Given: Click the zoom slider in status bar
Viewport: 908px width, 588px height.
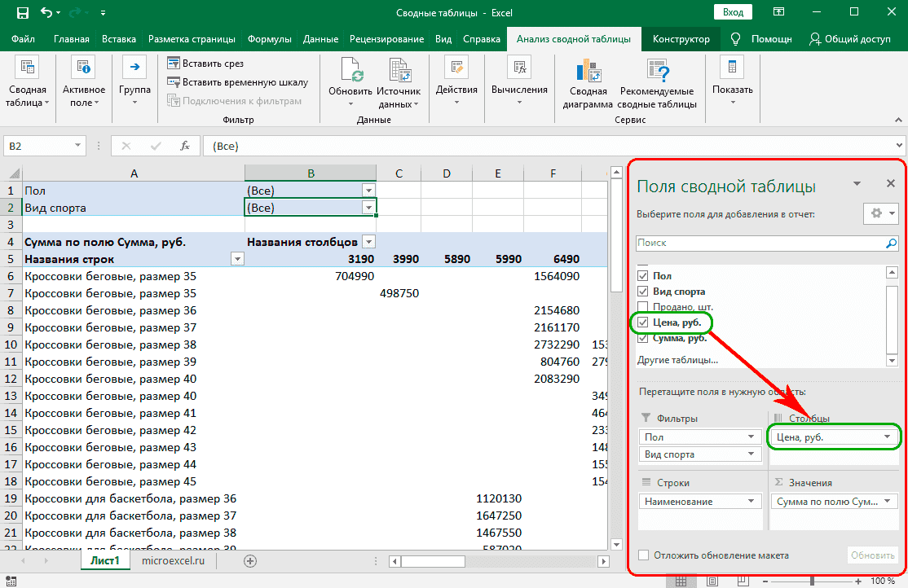Looking at the screenshot, I should click(813, 581).
